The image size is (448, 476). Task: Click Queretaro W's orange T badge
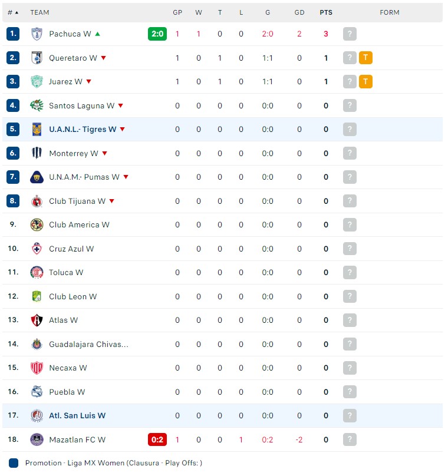point(365,58)
